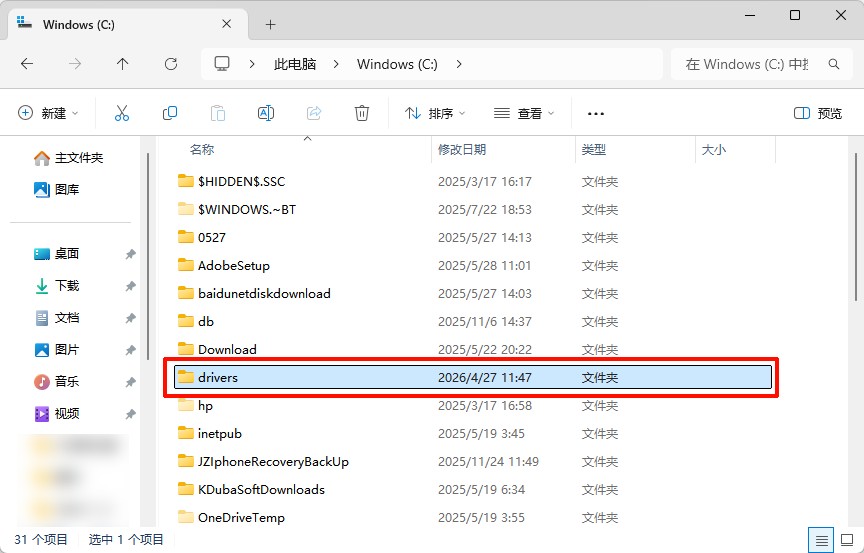Image resolution: width=864 pixels, height=553 pixels.
Task: Refresh the current folder view
Action: [x=171, y=64]
